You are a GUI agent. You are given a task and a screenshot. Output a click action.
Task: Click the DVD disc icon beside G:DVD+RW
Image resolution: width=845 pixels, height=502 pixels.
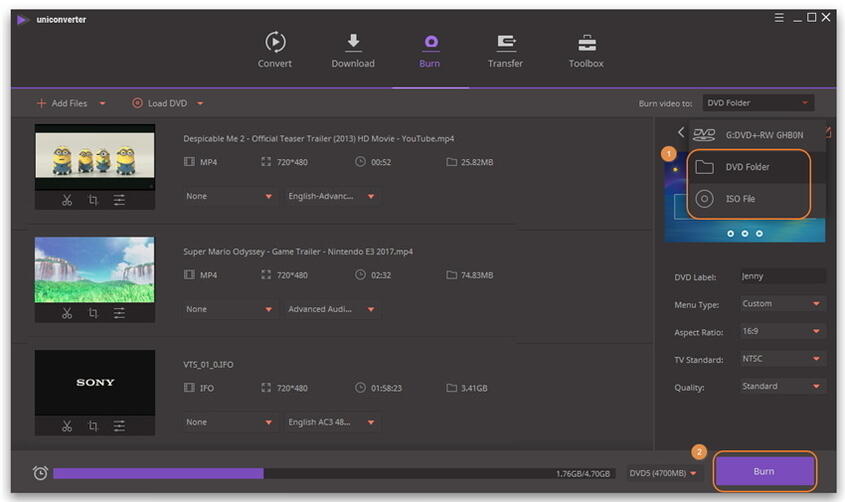704,135
